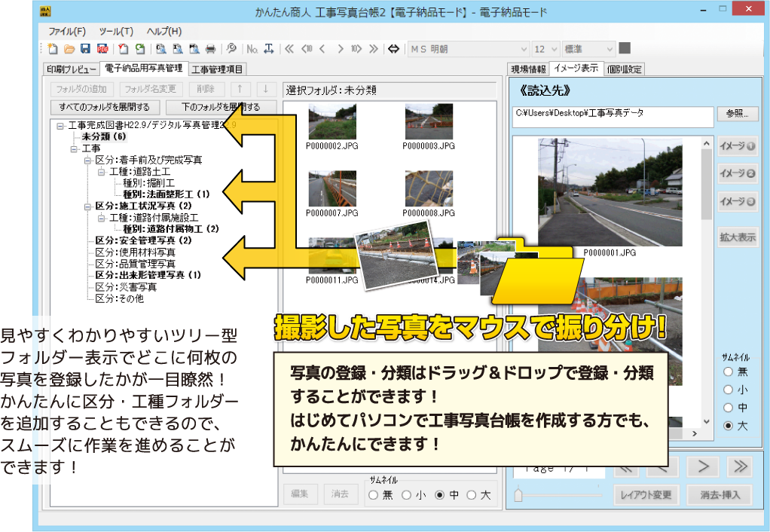Click the 参照... browse button
This screenshot has height=532, width=770.
click(x=738, y=114)
